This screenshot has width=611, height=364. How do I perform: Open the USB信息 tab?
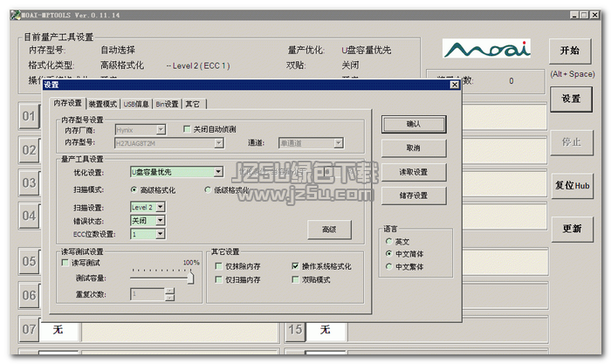tap(136, 104)
